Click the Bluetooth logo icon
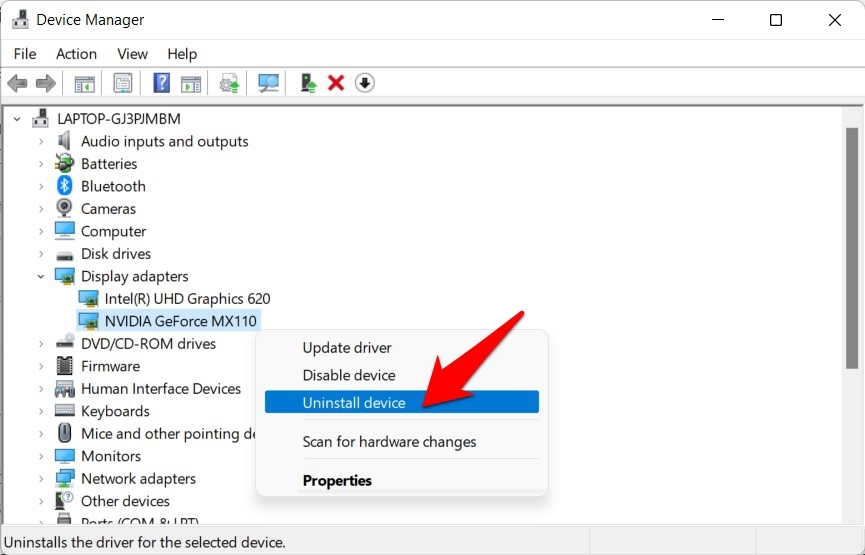Viewport: 865px width, 555px height. pyautogui.click(x=64, y=186)
